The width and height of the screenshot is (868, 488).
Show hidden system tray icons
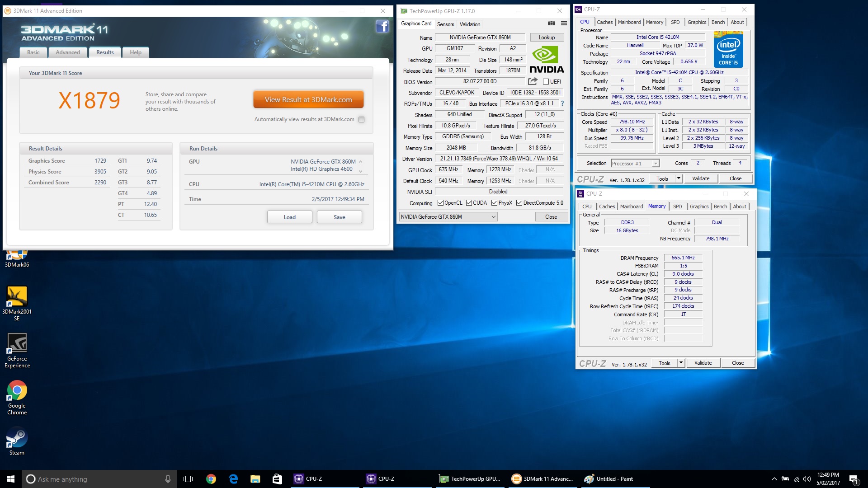774,479
